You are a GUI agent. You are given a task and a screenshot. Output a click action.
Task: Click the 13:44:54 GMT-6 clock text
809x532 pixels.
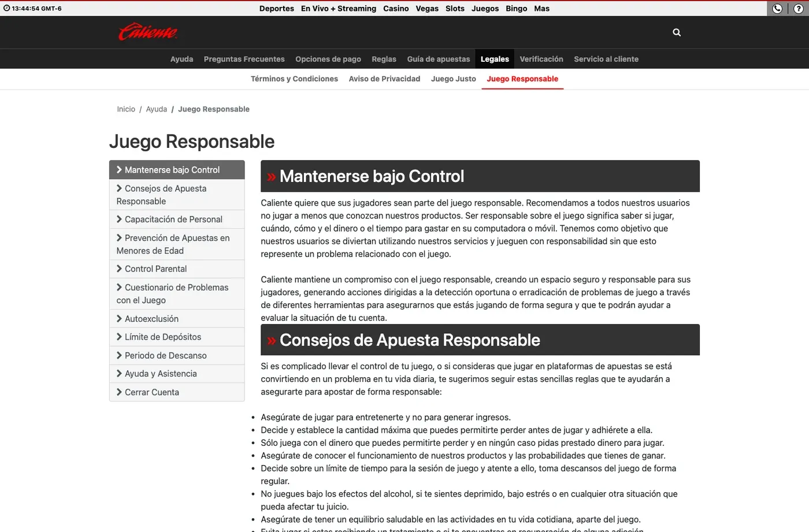point(36,8)
